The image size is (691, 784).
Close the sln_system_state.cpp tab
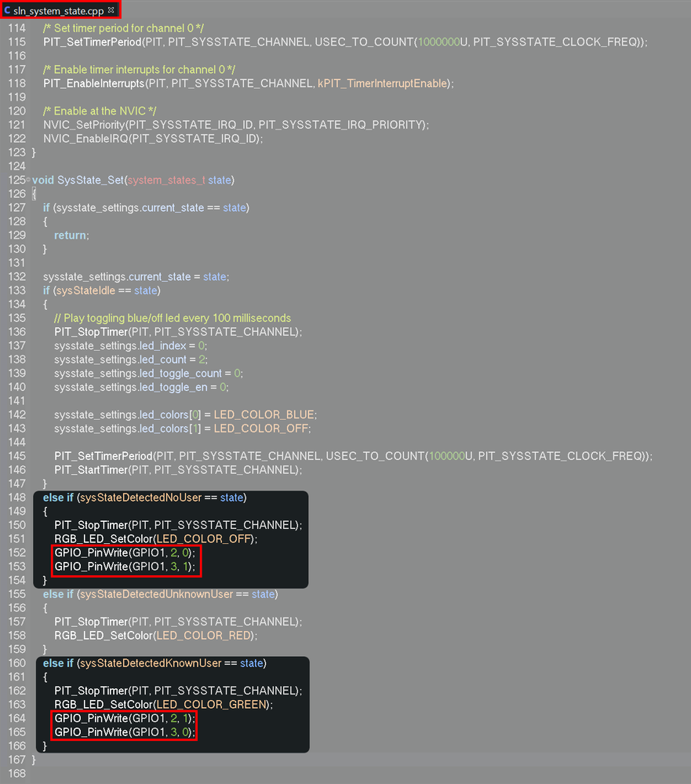point(110,11)
